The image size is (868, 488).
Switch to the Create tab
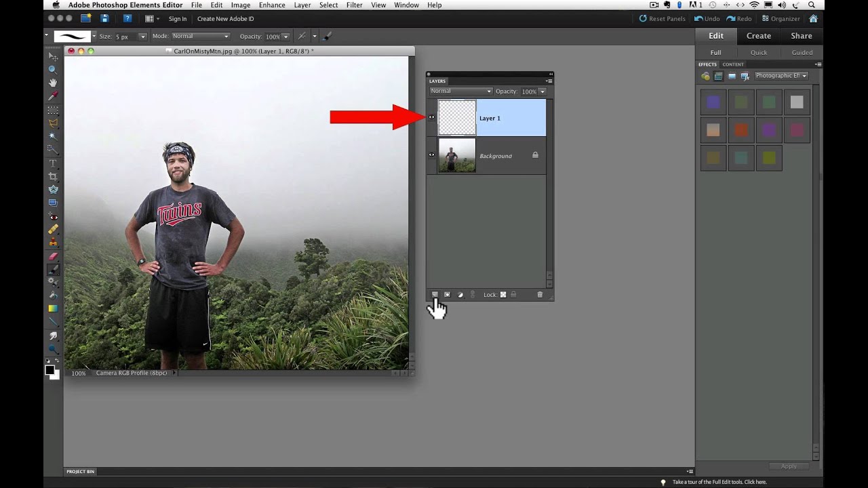758,36
